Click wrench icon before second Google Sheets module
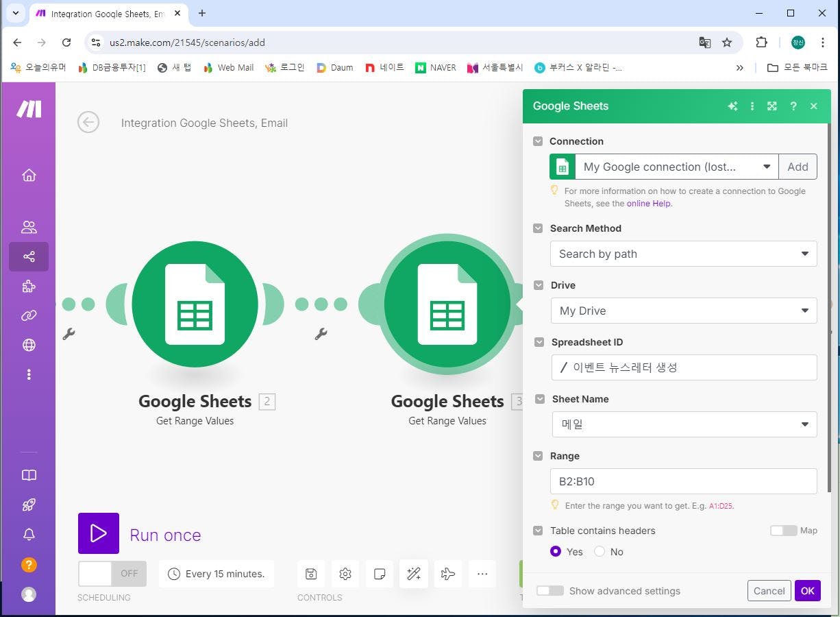Viewport: 840px width, 617px height. click(321, 334)
